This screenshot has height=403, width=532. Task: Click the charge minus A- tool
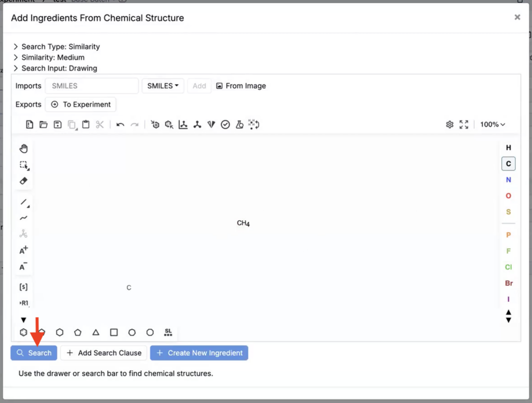(23, 267)
